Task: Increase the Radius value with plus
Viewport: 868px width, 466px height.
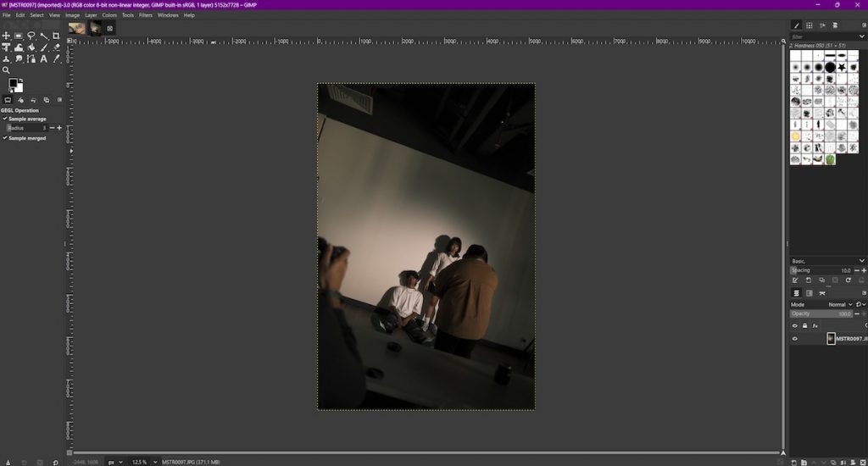Action: [59, 128]
